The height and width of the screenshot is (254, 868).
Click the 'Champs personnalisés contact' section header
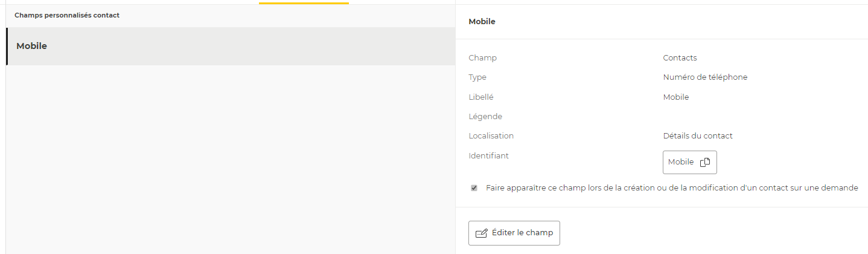(67, 15)
